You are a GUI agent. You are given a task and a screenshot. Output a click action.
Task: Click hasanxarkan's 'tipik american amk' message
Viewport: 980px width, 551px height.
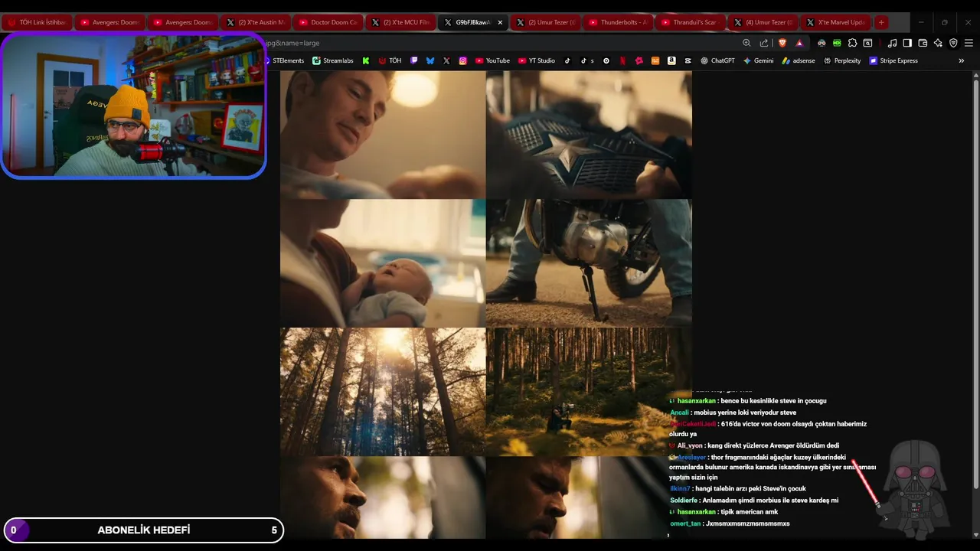point(749,512)
